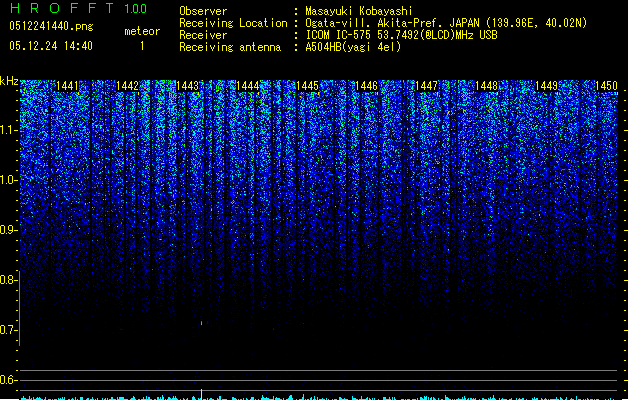
Task: Click the date stamp 05.12.24 14:40
Action: click(x=51, y=46)
